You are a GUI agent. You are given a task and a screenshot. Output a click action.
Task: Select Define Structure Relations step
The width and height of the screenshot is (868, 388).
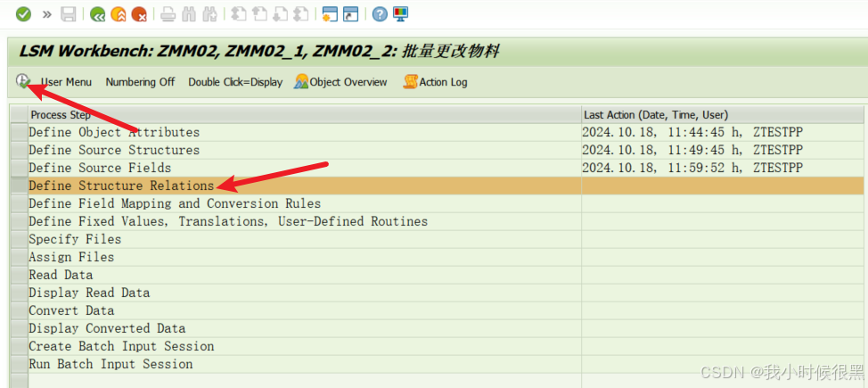[x=305, y=186]
